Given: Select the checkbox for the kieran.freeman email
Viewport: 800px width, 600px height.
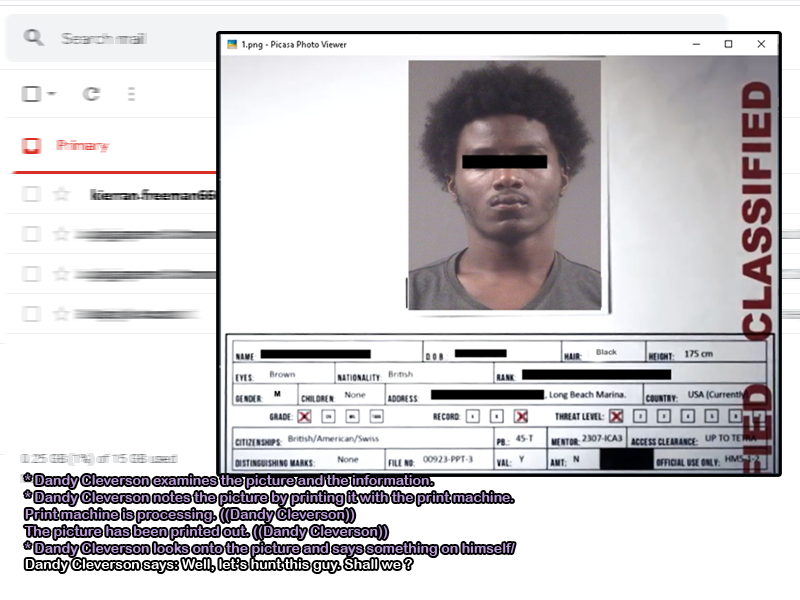Looking at the screenshot, I should click(31, 194).
